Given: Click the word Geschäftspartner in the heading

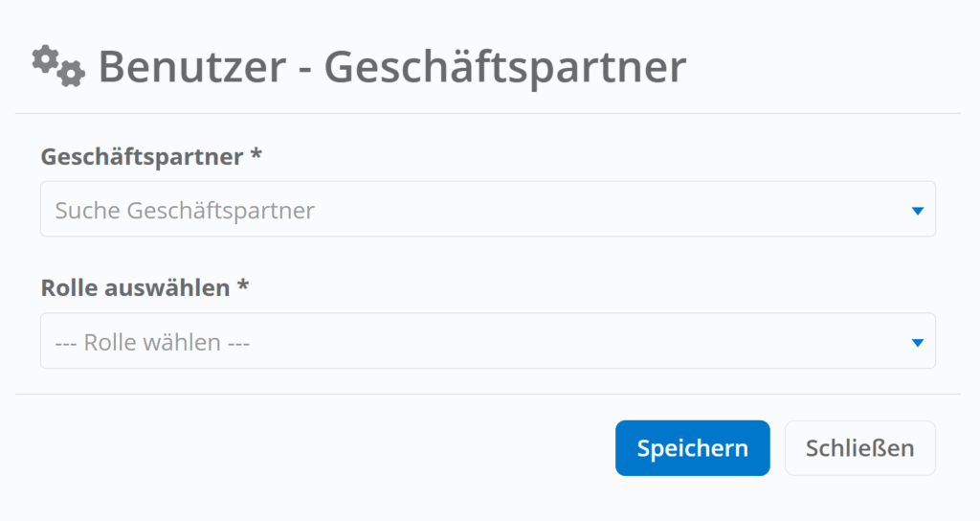Looking at the screenshot, I should (504, 68).
